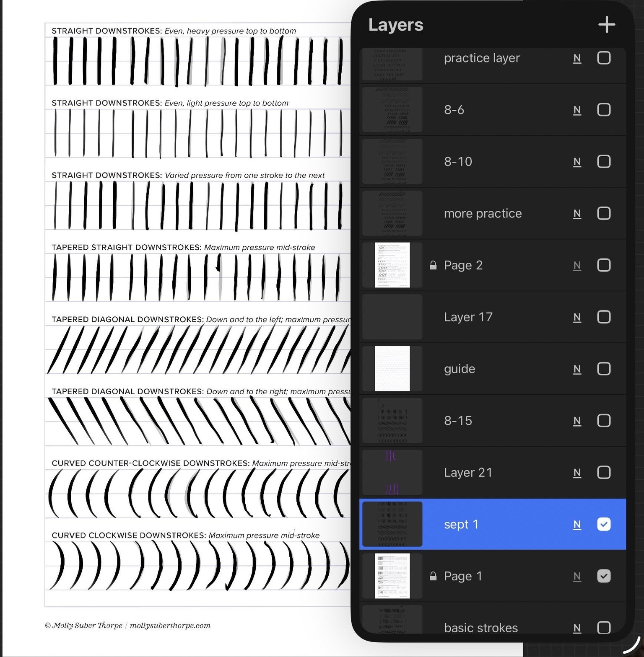644x657 pixels.
Task: Select the Layer 21 thumbnail with purple strokes
Action: 392,472
